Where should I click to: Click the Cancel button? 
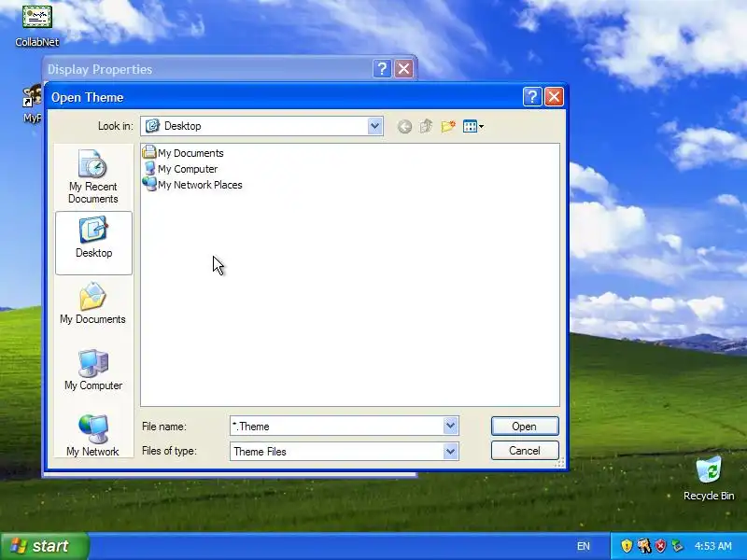point(525,451)
